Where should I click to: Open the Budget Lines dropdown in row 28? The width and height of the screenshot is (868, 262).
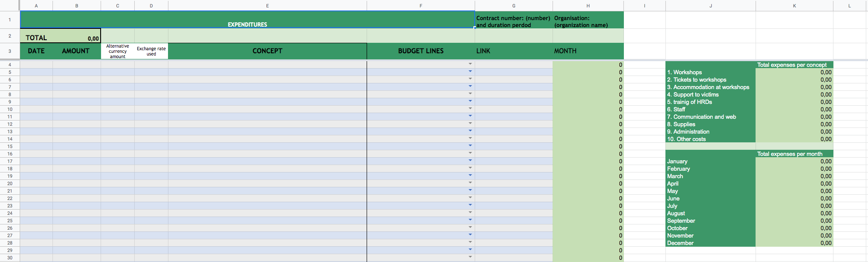tap(470, 242)
